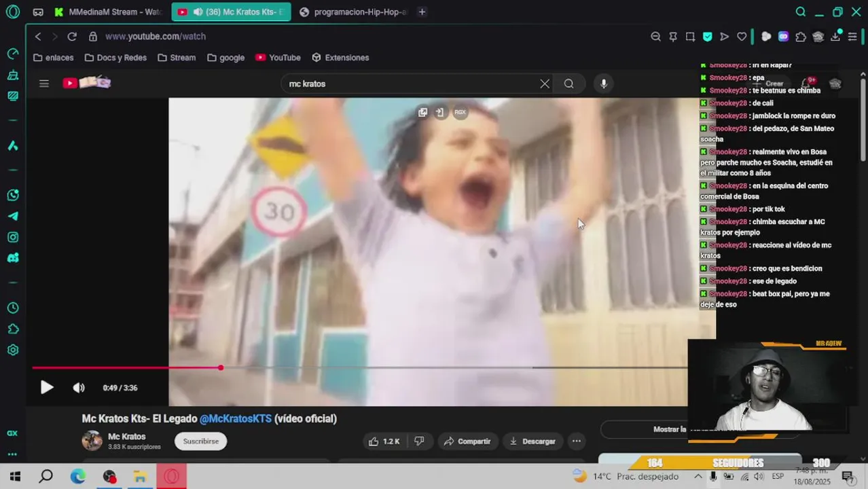Open Mc Kratos channel avatar
868x489 pixels.
point(92,441)
